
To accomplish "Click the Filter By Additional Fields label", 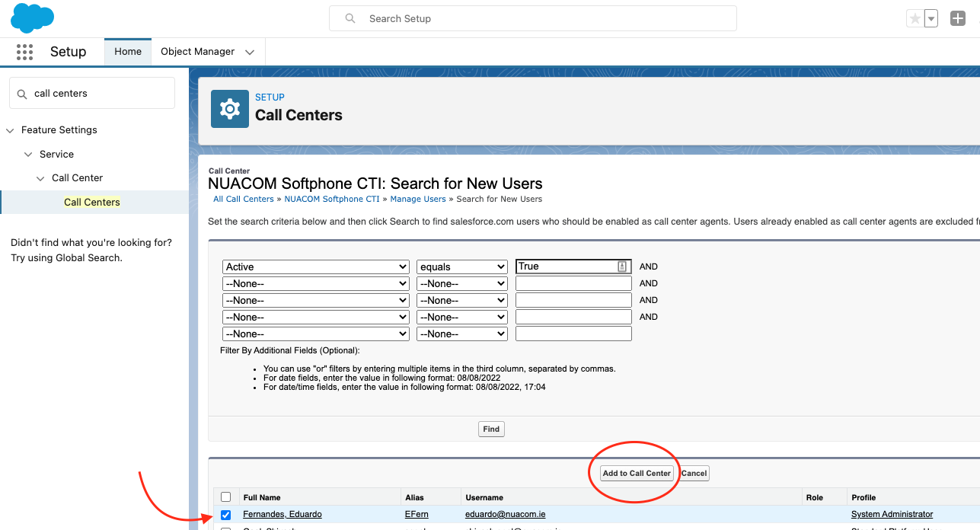I will (x=290, y=351).
